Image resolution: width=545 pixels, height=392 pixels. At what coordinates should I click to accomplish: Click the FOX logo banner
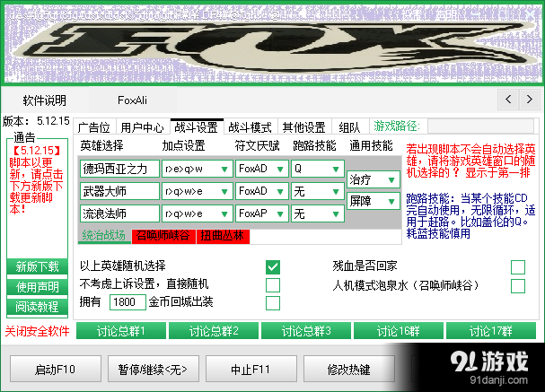[x=273, y=44]
